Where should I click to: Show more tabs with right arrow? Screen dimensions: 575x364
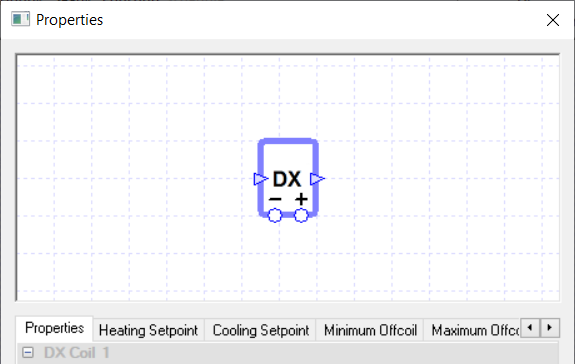(x=550, y=328)
